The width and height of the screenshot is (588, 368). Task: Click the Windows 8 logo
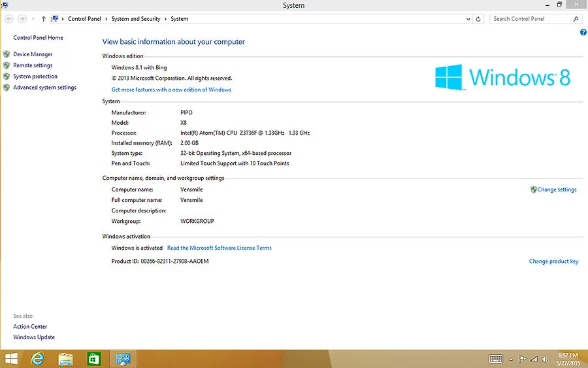pyautogui.click(x=502, y=77)
